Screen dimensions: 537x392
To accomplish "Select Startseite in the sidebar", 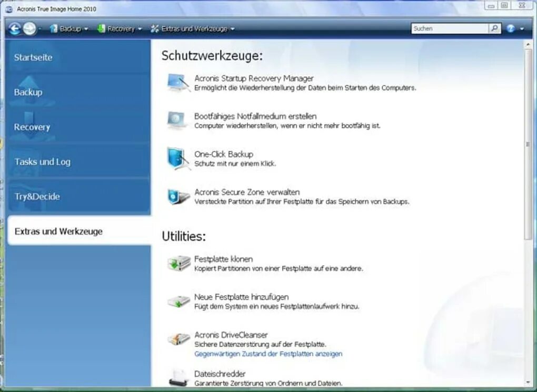I will [x=79, y=57].
